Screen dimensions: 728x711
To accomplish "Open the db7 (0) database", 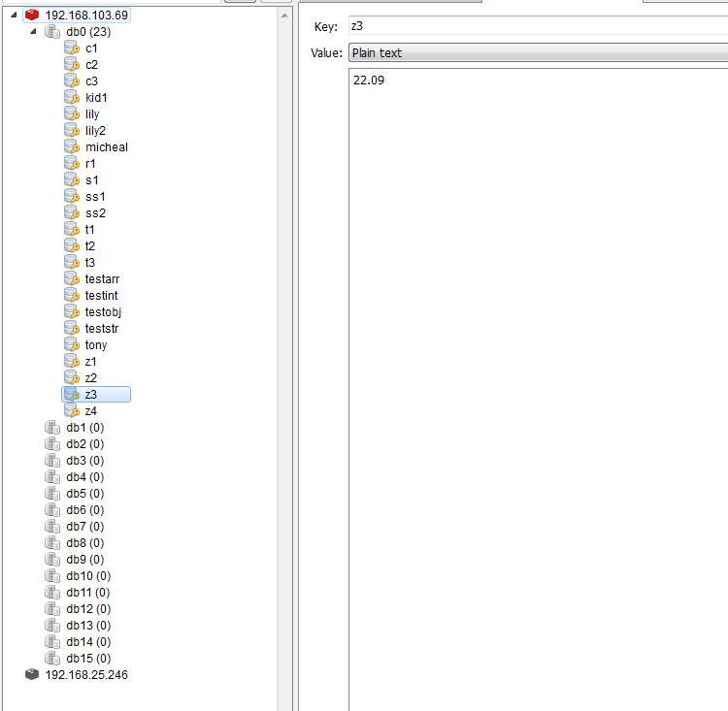I will pyautogui.click(x=85, y=527).
